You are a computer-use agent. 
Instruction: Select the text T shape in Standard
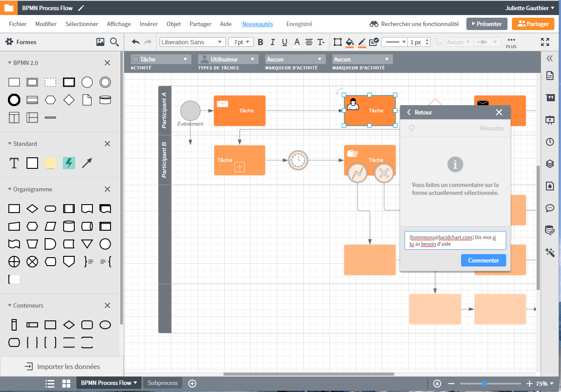click(14, 163)
